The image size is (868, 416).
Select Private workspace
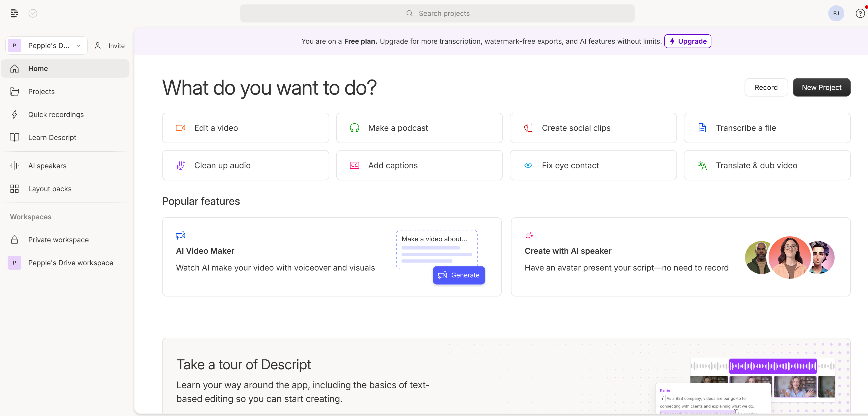58,240
